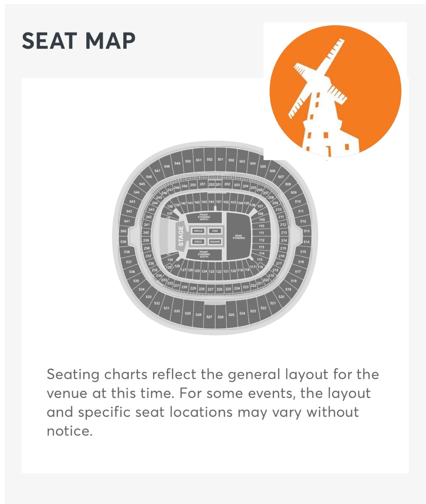Choose club-level section 227
Viewport: 426px width, 504px height.
point(210,289)
